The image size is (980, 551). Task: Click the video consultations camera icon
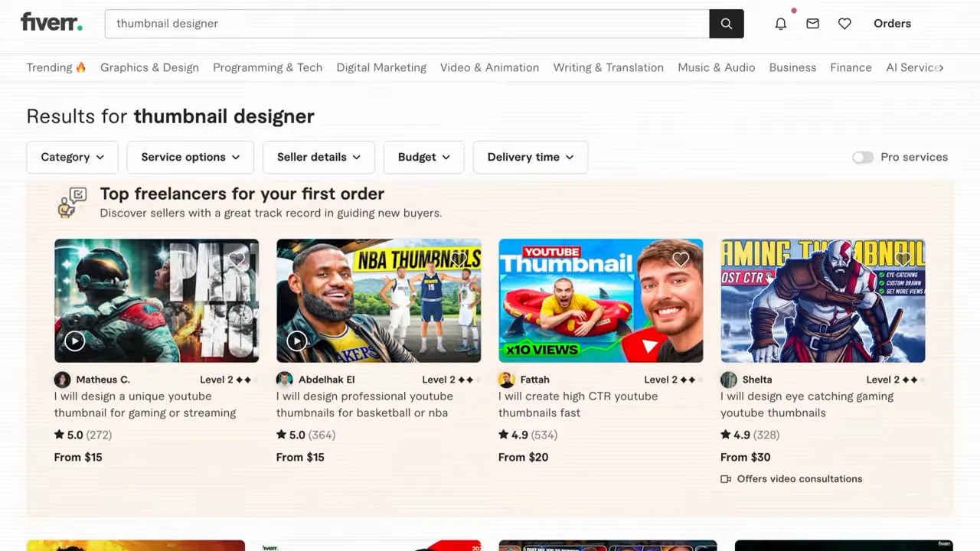click(x=726, y=479)
